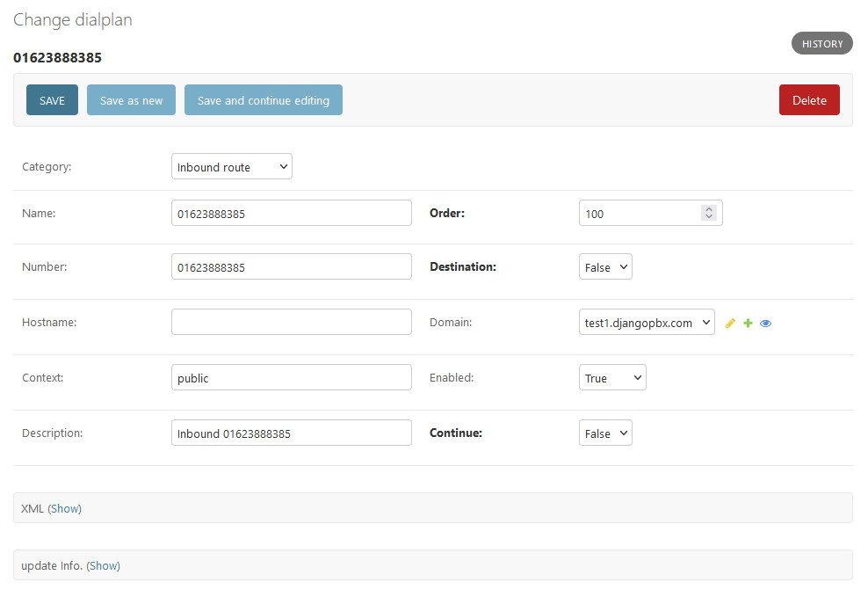The image size is (868, 597).
Task: Open the Destination dropdown
Action: (605, 267)
